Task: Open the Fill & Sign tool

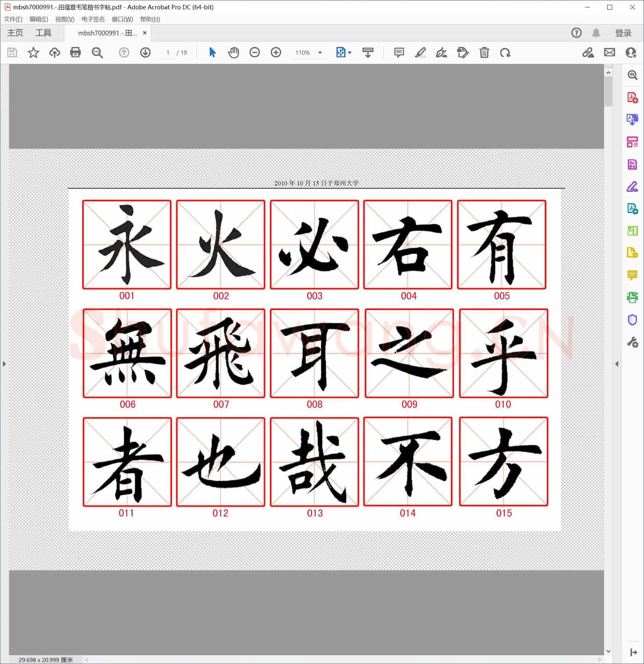Action: [x=632, y=187]
